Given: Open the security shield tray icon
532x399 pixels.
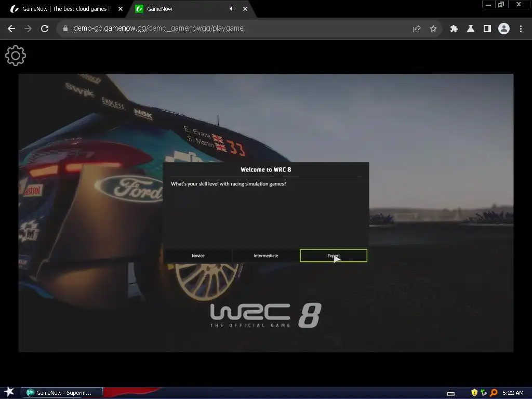Looking at the screenshot, I should tap(474, 393).
